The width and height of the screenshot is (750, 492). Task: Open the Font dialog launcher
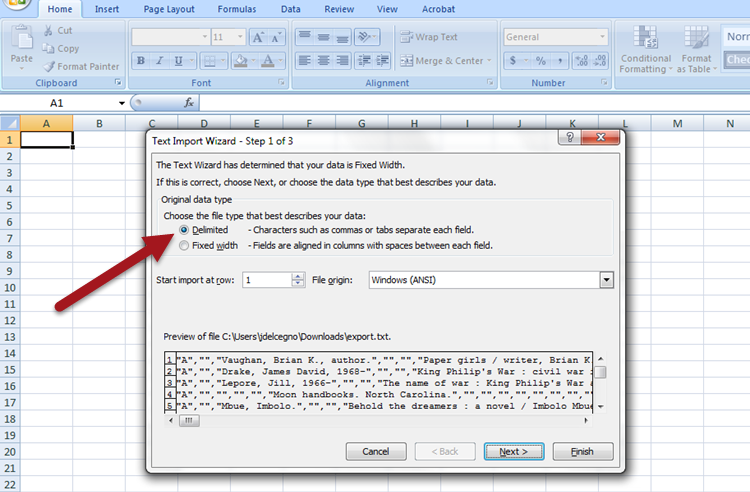click(x=281, y=83)
